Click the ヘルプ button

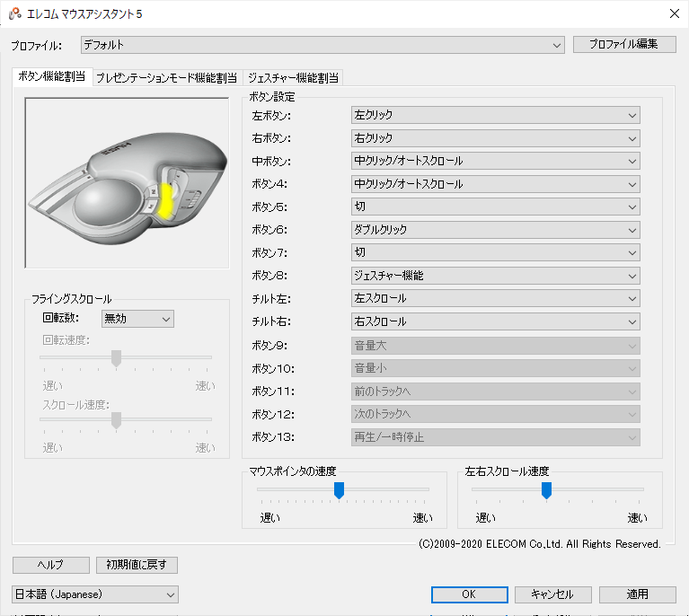(51, 565)
